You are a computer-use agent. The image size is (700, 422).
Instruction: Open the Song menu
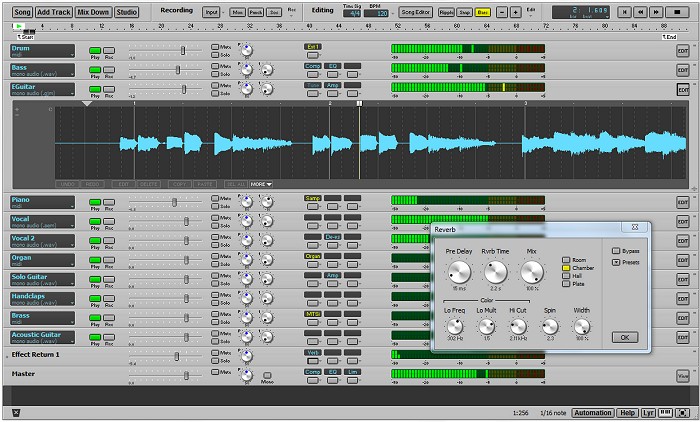point(23,12)
